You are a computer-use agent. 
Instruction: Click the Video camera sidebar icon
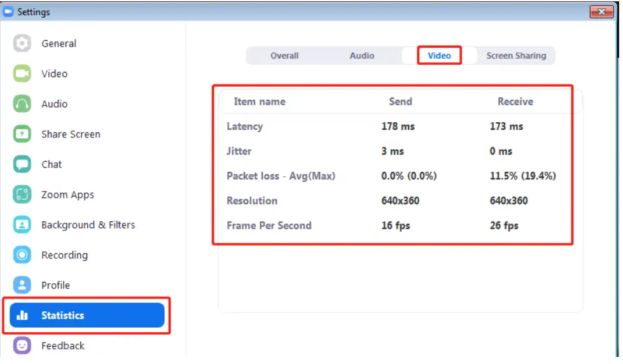[22, 74]
